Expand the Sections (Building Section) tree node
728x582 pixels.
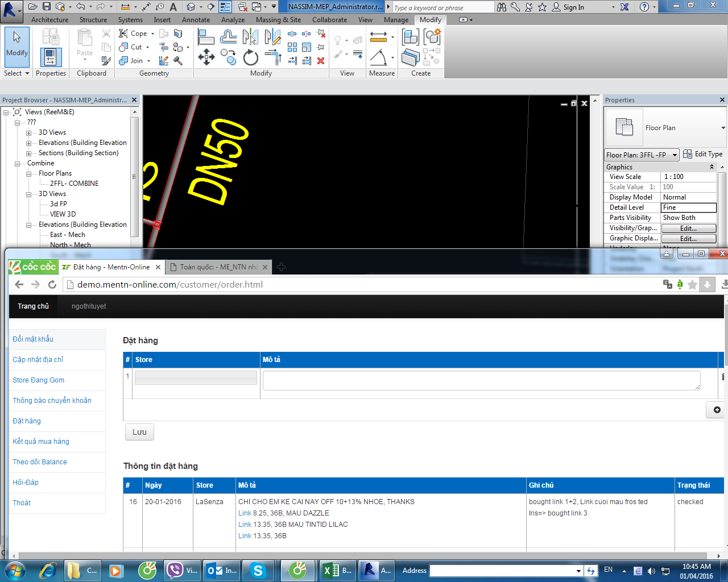pyautogui.click(x=28, y=153)
